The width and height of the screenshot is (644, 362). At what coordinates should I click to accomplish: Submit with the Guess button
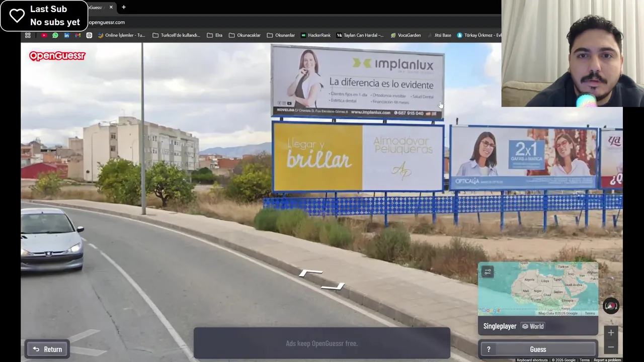coord(538,349)
